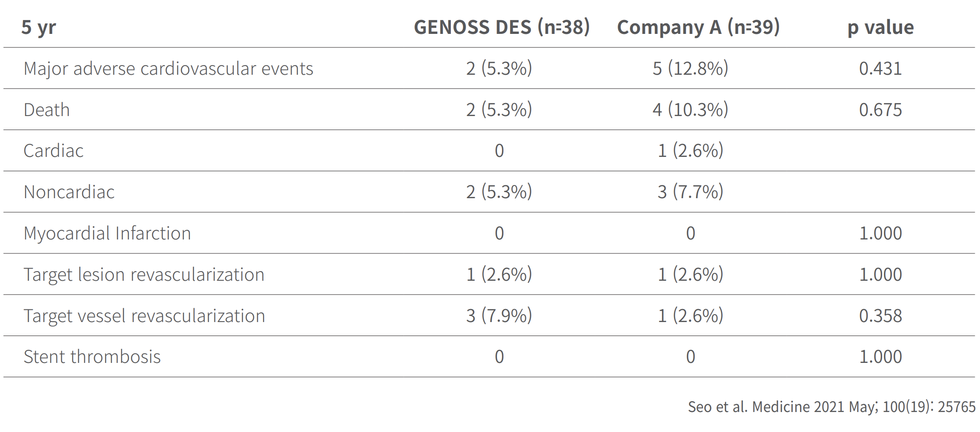Select the 0.675 p value cell
This screenshot has height=432, width=980.
pyautogui.click(x=880, y=110)
